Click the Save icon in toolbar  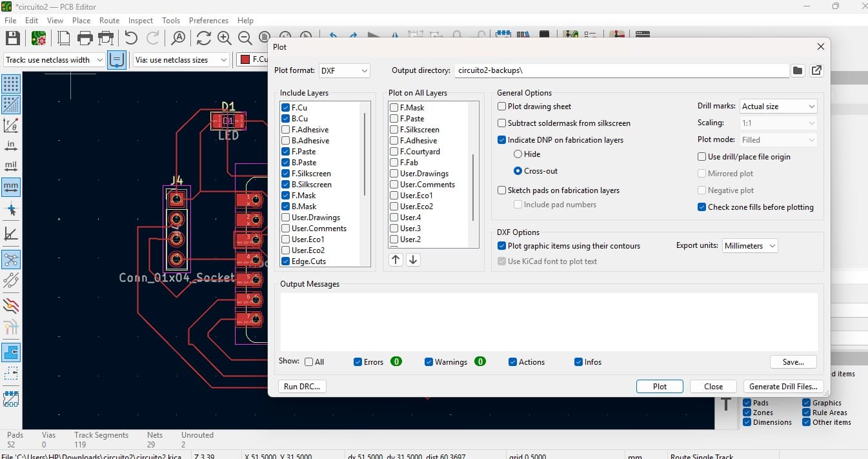[13, 38]
